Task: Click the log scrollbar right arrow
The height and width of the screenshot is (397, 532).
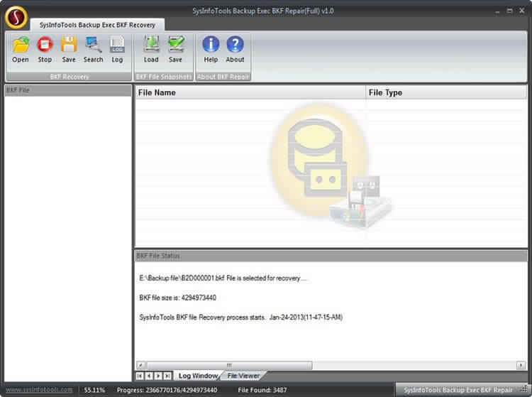Action: [521, 366]
